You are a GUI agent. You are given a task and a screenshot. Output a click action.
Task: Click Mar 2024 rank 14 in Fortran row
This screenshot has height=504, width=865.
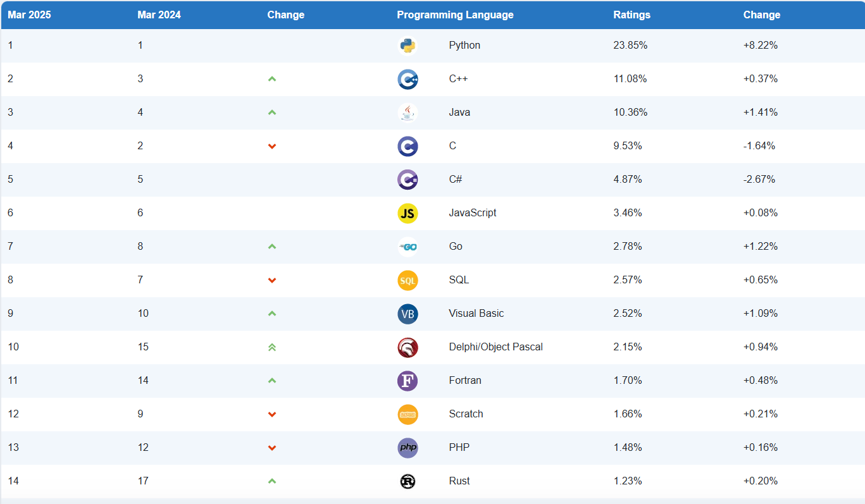[x=143, y=381]
